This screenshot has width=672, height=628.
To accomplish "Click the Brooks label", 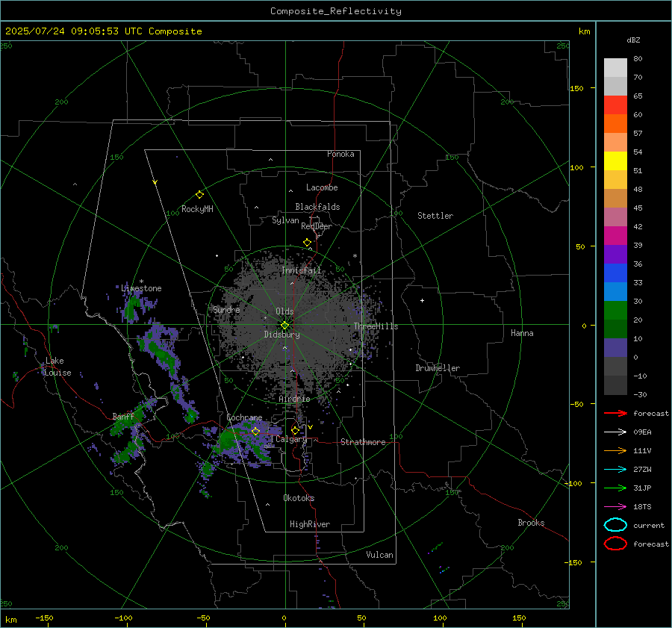I will [x=531, y=523].
